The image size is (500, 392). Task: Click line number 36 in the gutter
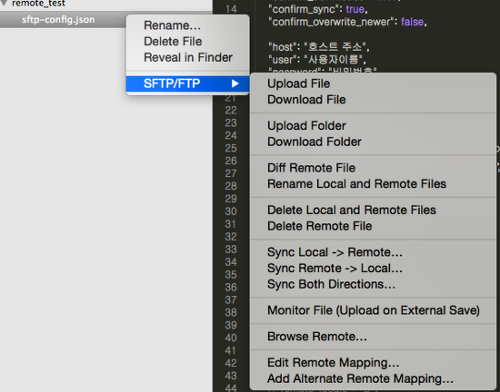point(231,287)
